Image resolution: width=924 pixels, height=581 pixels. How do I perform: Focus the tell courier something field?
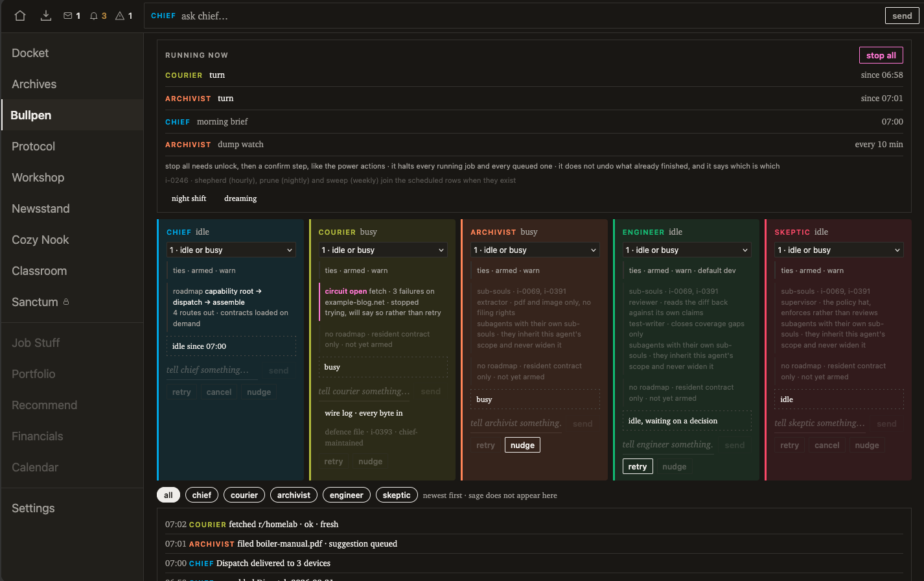[365, 391]
